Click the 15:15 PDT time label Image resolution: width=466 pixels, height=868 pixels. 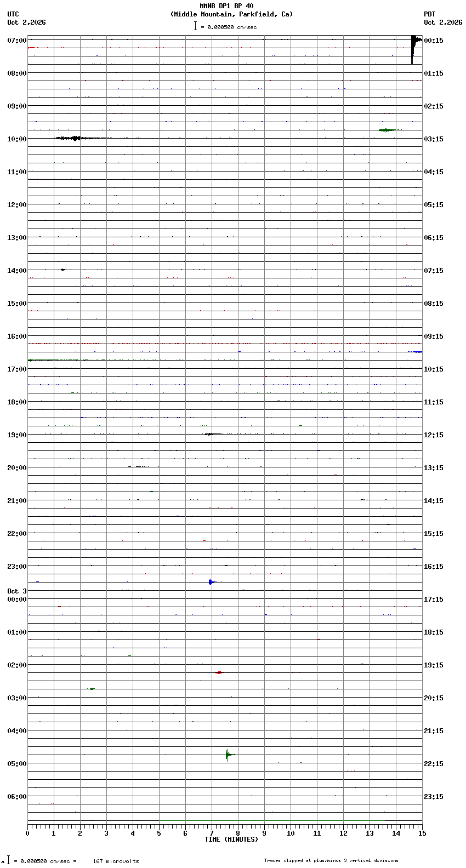click(434, 534)
